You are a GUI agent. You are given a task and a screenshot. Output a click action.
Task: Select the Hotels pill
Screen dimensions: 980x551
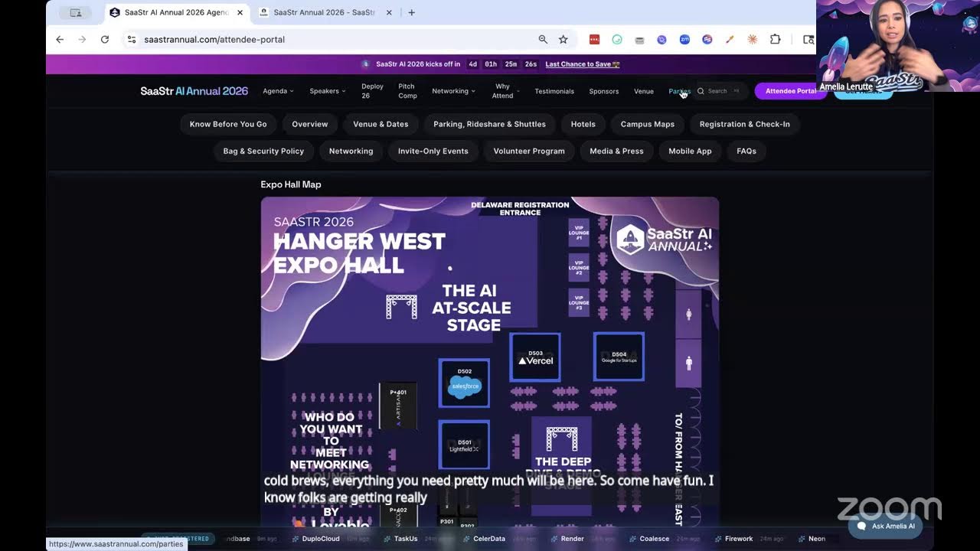tap(583, 124)
